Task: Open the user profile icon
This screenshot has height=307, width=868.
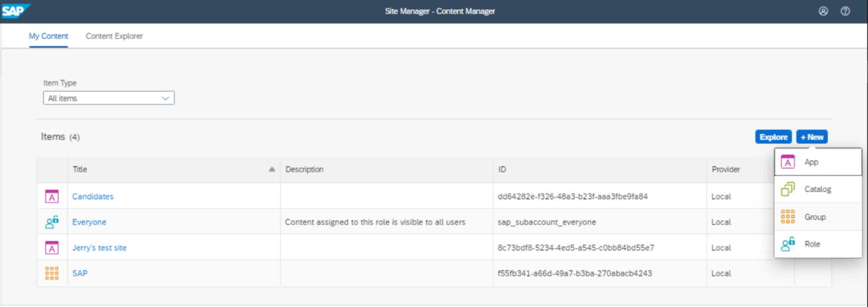Action: [x=823, y=11]
